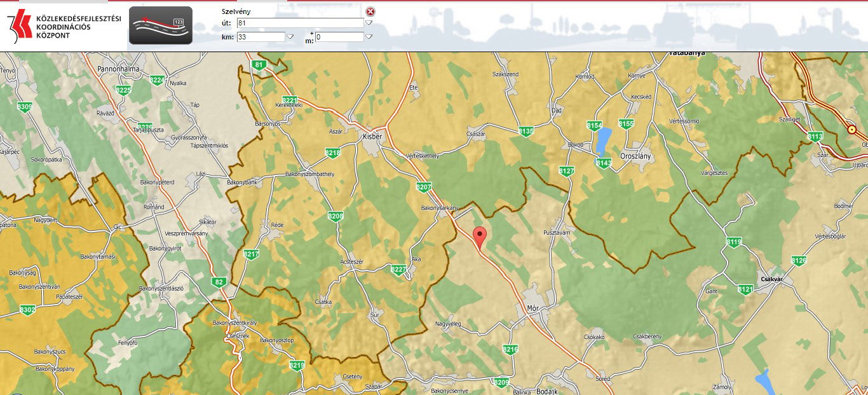Screen dimensions: 868x395
Task: Click the Kisbér town label
Action: [x=371, y=136]
